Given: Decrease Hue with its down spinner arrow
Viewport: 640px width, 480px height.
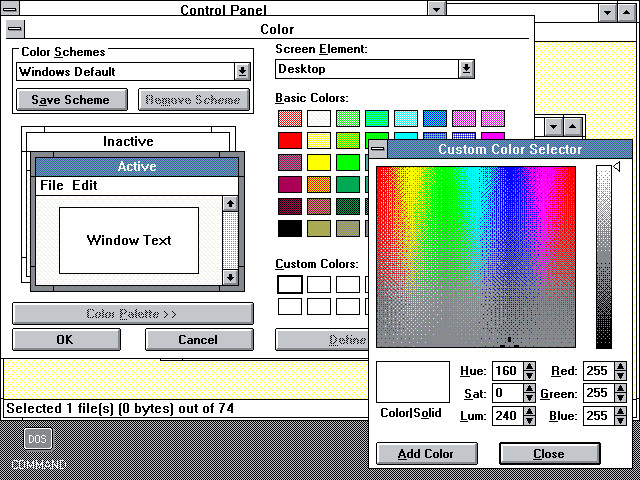Looking at the screenshot, I should [x=530, y=375].
